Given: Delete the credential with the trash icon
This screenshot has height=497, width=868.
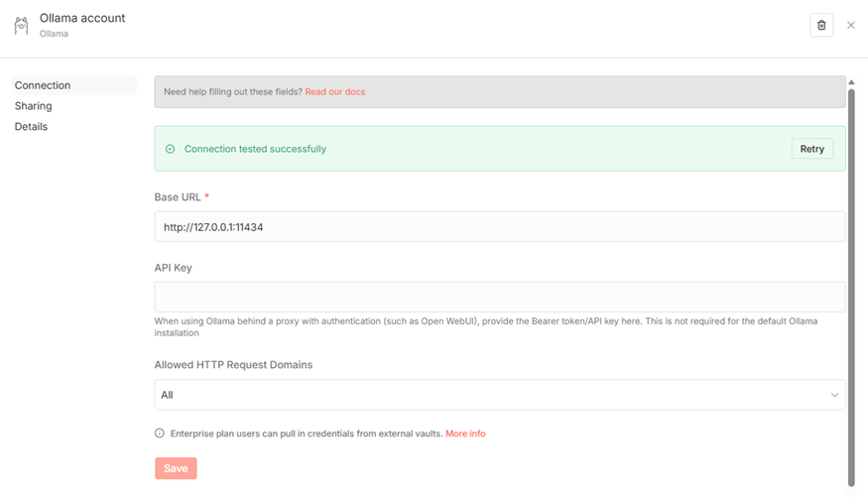Looking at the screenshot, I should 821,26.
